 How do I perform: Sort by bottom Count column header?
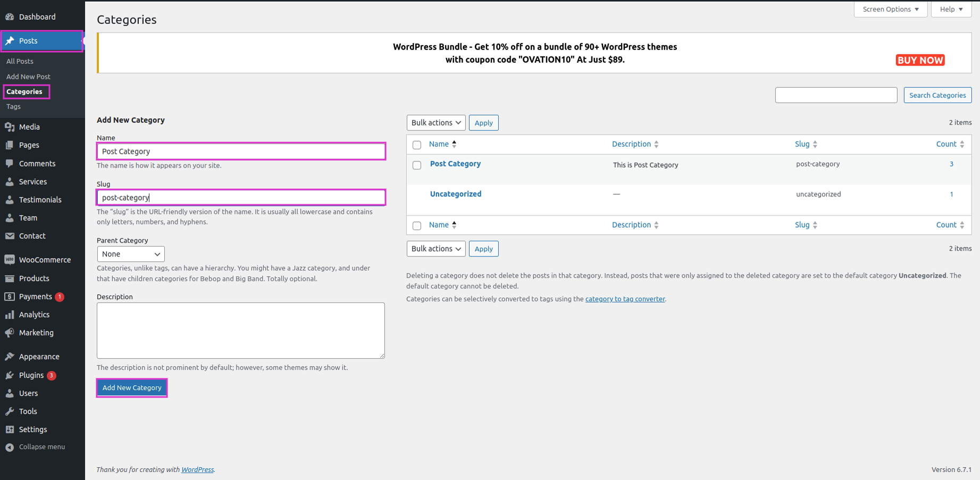(950, 225)
